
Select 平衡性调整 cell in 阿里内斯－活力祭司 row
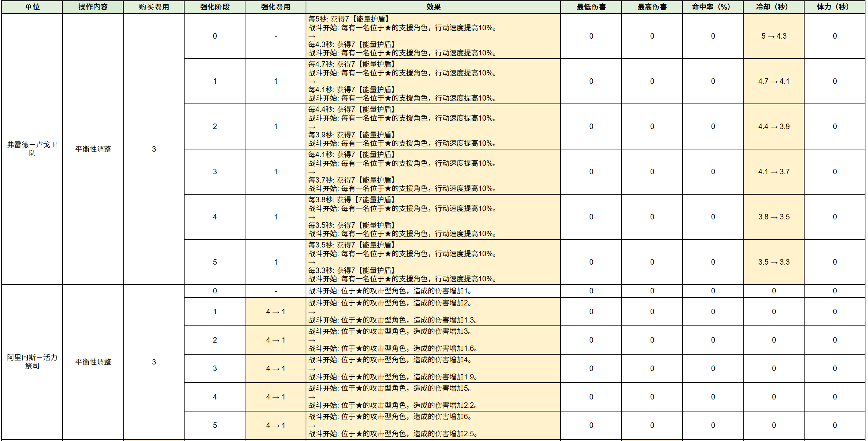tap(93, 362)
